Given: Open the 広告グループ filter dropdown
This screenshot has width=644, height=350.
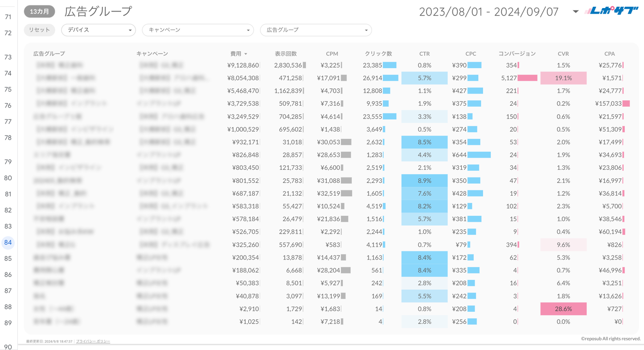Looking at the screenshot, I should [x=316, y=30].
